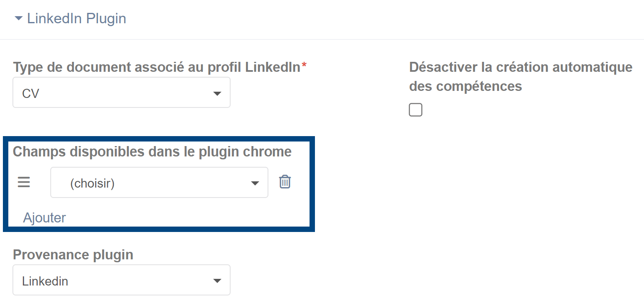Click the red required asterisk after LinkedIn
The image size is (644, 305).
point(304,65)
